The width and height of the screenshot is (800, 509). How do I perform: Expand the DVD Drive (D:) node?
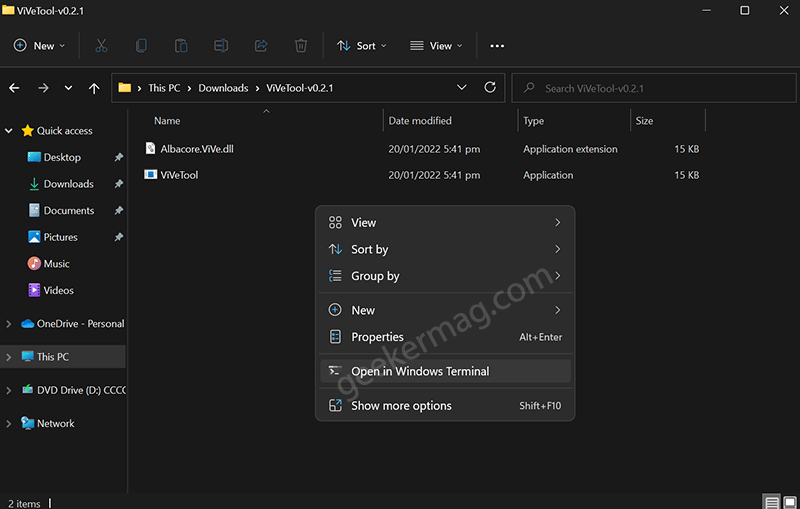[9, 390]
